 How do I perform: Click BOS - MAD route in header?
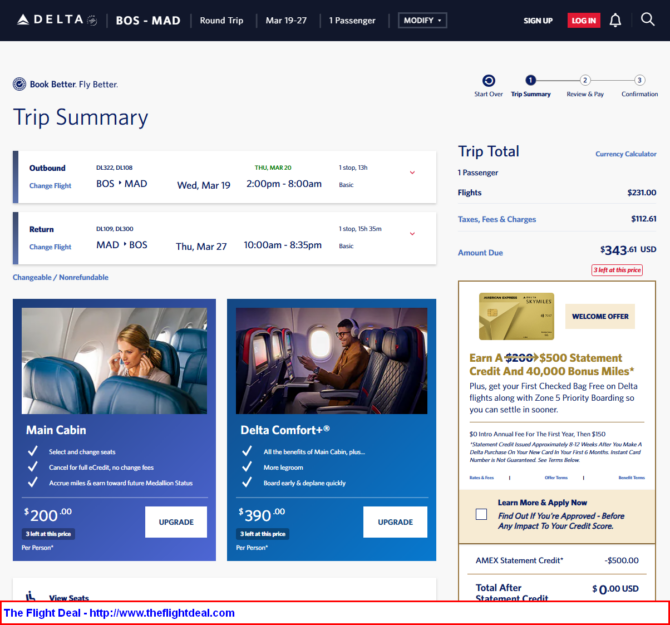pos(148,21)
